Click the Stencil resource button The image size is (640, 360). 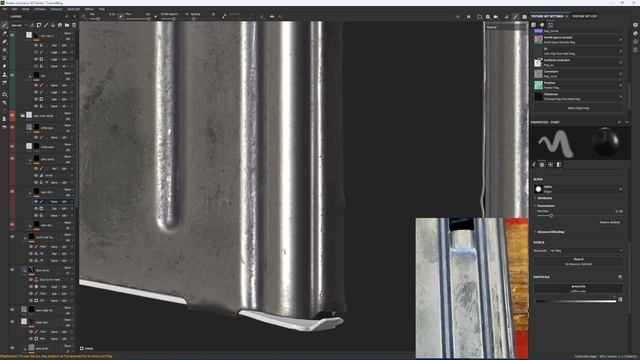pyautogui.click(x=578, y=262)
